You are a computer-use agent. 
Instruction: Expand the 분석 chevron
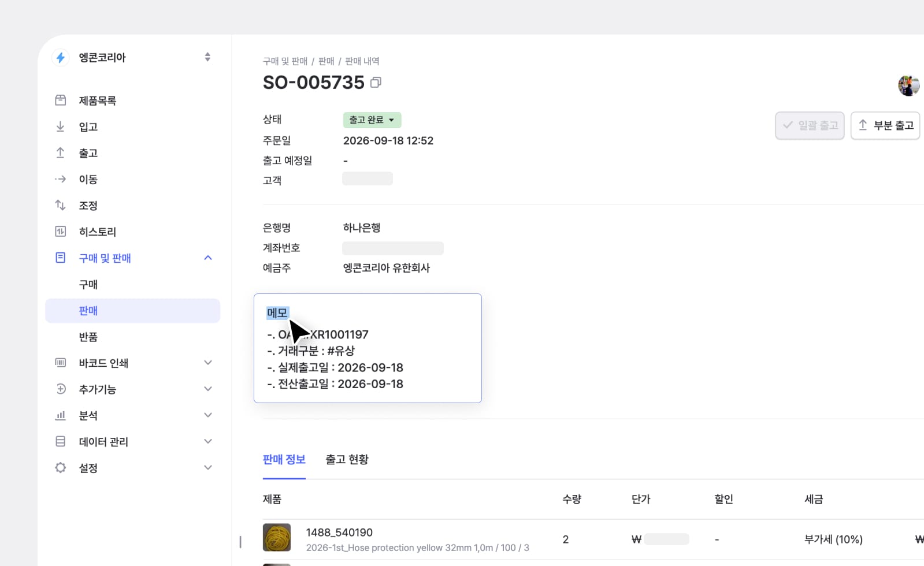pyautogui.click(x=208, y=415)
